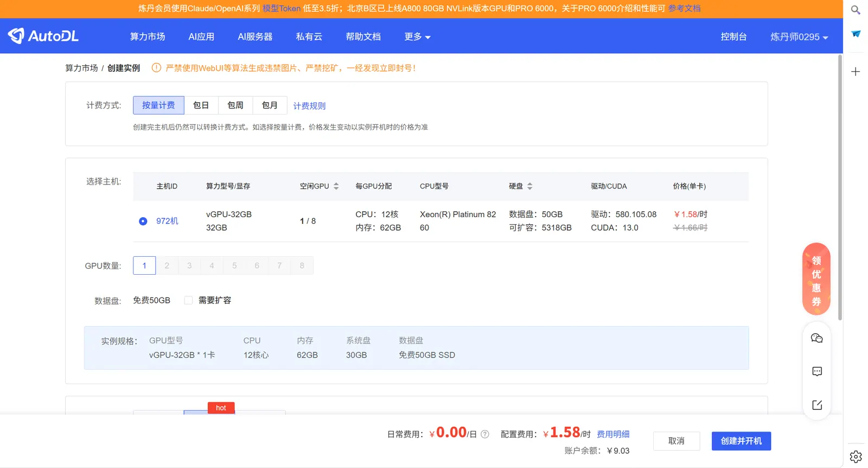
Task: Click the help question mark beside daily fee
Action: click(x=485, y=434)
